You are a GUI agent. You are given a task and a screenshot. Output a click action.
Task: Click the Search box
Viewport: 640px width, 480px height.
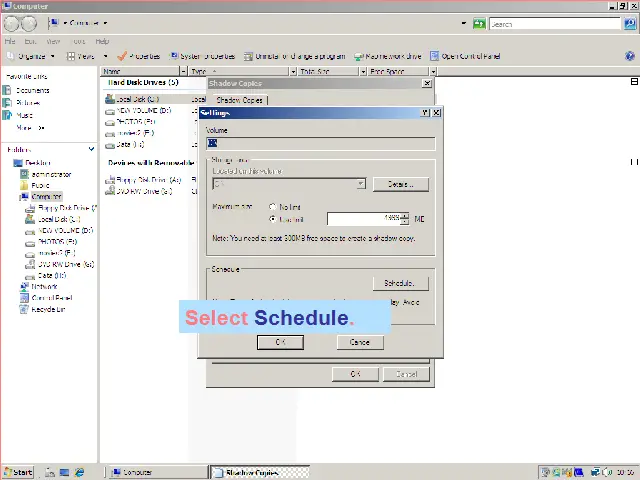point(554,24)
